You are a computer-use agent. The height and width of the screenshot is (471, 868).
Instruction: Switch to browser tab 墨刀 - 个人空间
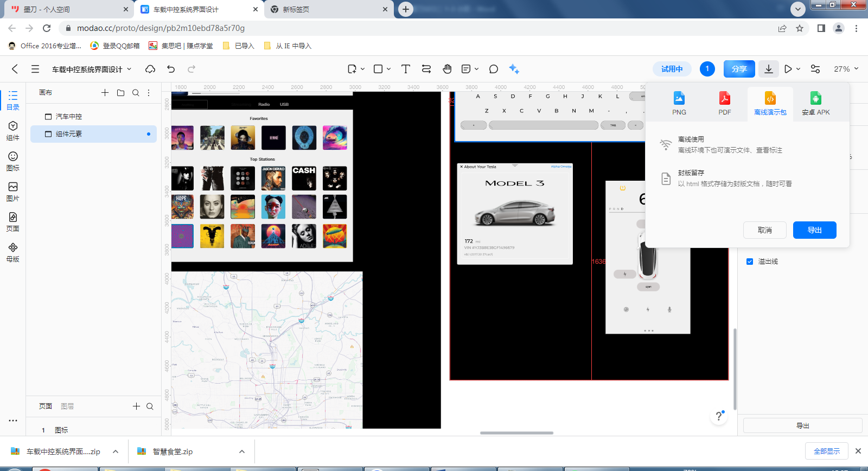tap(69, 9)
